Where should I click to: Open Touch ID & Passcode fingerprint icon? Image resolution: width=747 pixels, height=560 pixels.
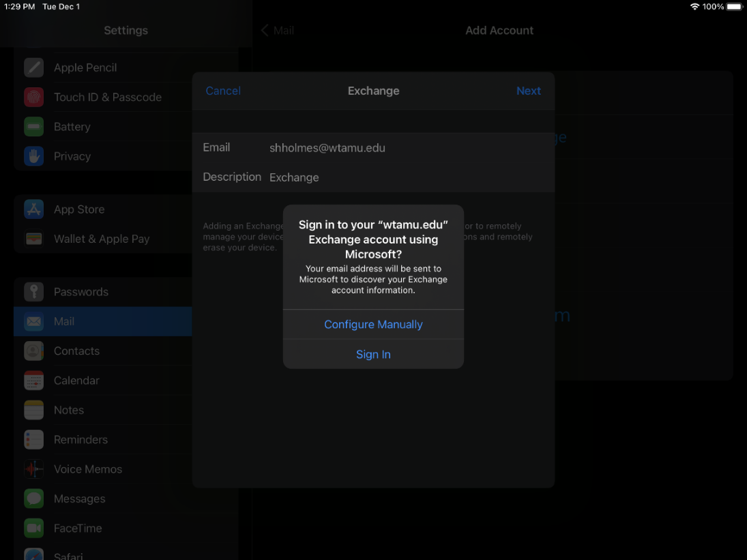click(x=34, y=97)
